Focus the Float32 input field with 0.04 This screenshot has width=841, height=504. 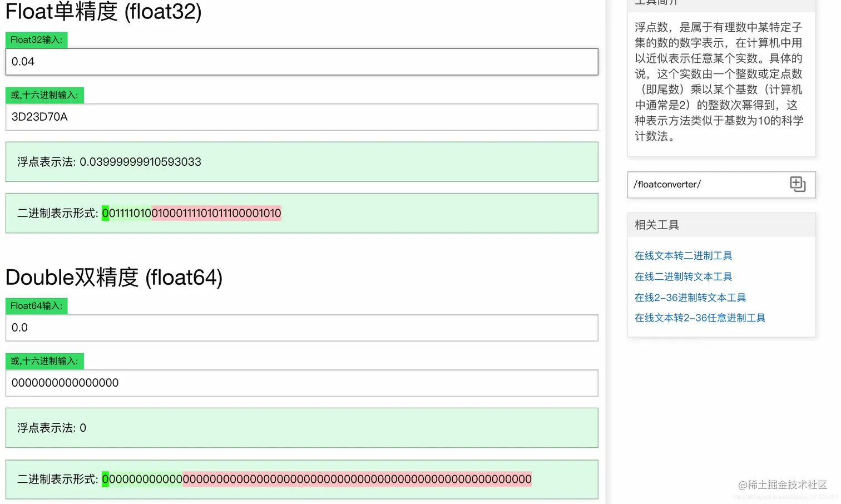(302, 62)
